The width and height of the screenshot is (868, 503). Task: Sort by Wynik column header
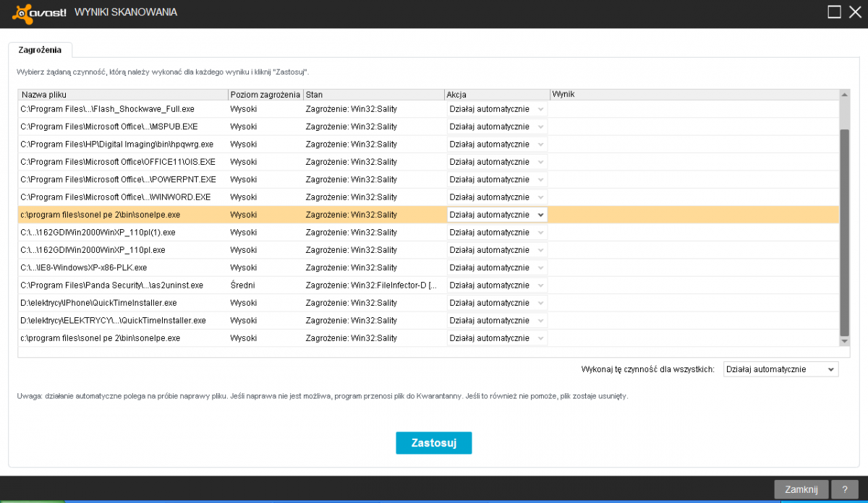694,95
